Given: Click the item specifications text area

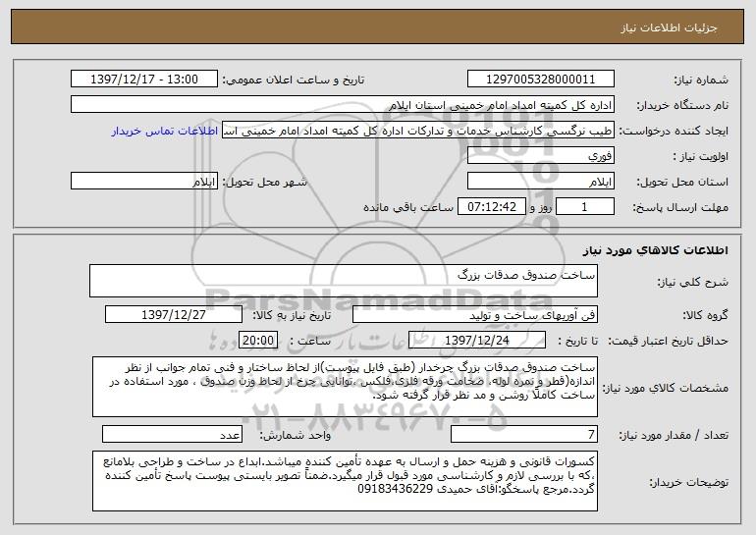Looking at the screenshot, I should click(345, 387).
